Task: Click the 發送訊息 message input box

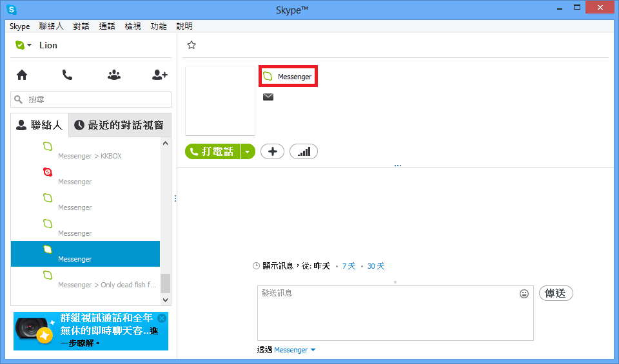Action: [395, 313]
